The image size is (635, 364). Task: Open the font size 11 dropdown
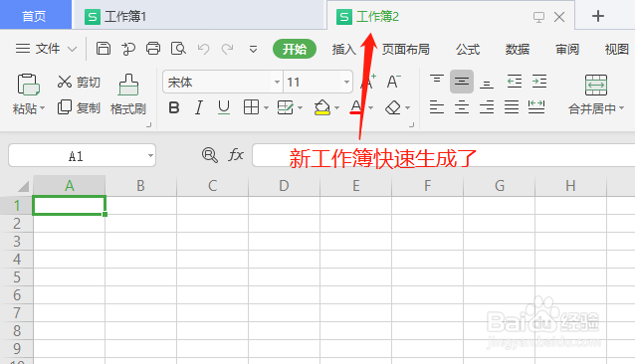click(x=346, y=83)
